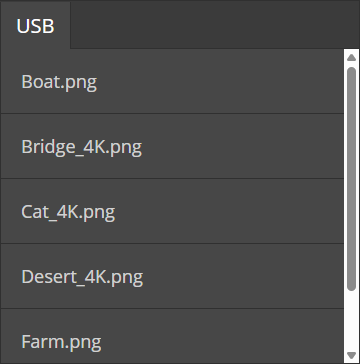The image size is (360, 364).
Task: Select Bridge_4K.png from the list
Action: pos(82,147)
